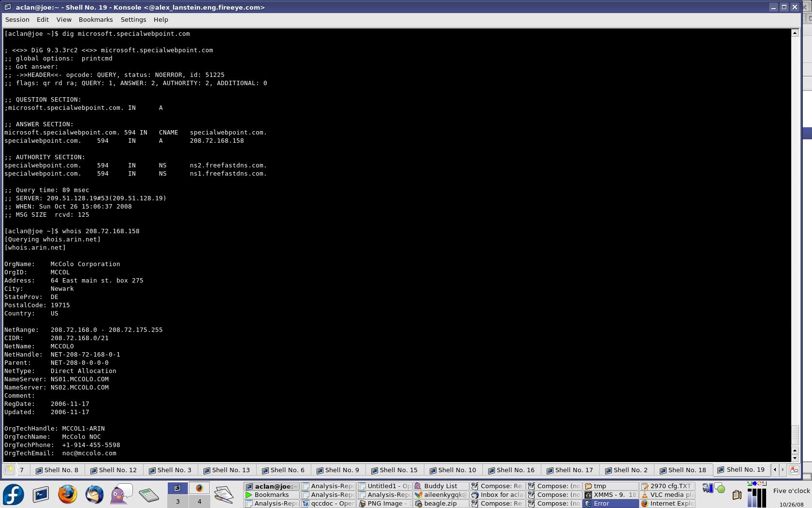Switch to Shell No. 6 tab
Screen dimensions: 812x508
click(284, 470)
